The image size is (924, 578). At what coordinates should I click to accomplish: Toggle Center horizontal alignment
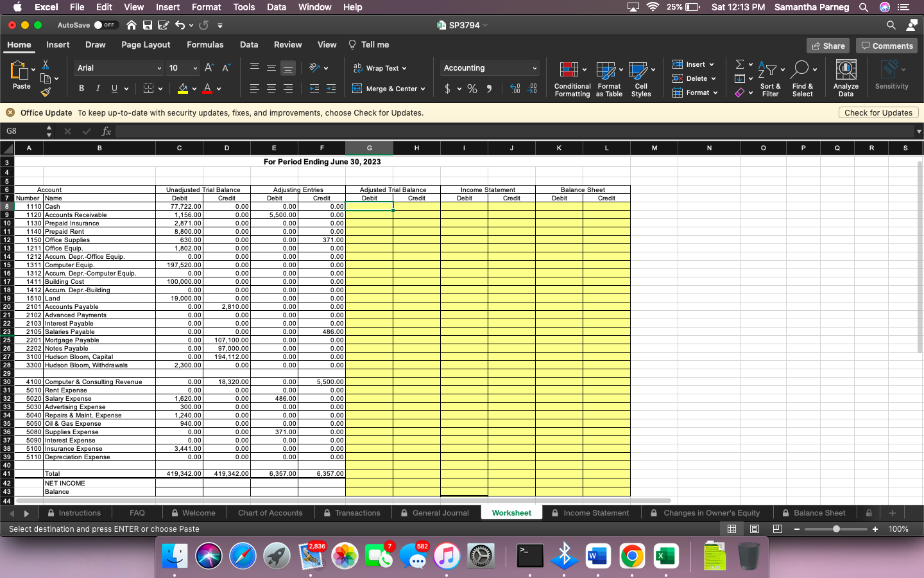click(271, 89)
